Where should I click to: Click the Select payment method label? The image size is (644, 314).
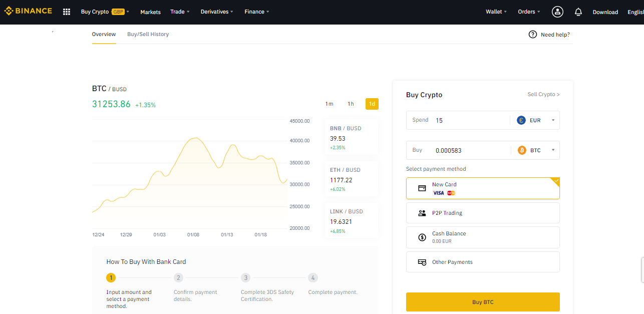pos(436,169)
